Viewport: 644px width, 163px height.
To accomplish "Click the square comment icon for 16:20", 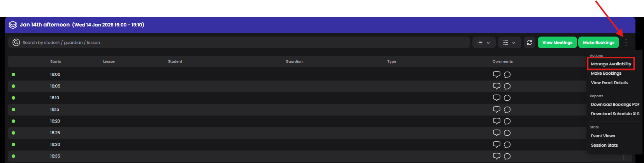I will point(497,121).
